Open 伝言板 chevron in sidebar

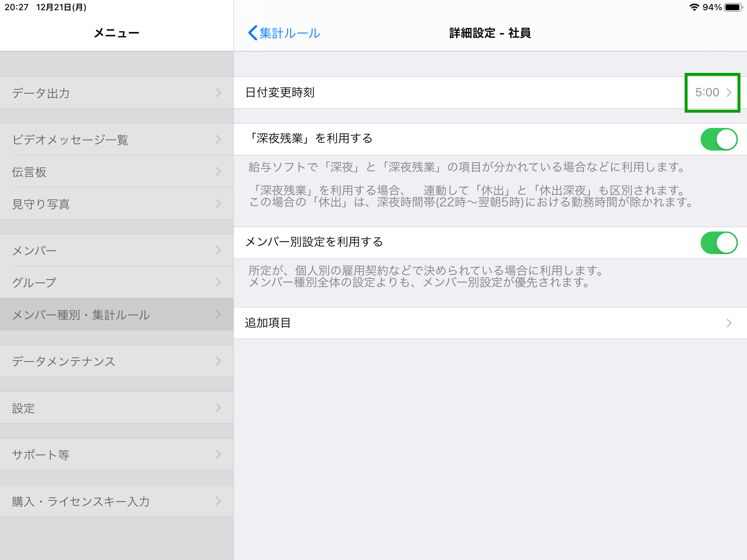coord(218,171)
